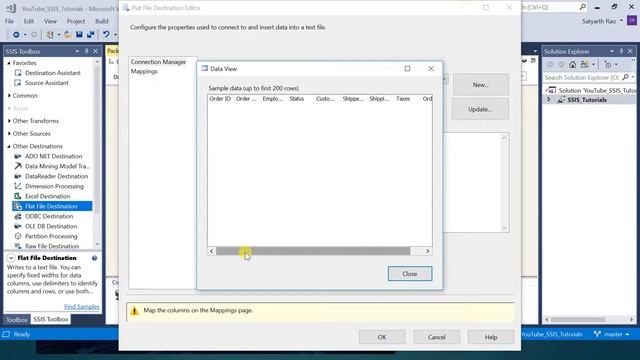Viewport: 640px width, 360px height.
Task: Click YouTube_SSIS_Tutorials in the status bar
Action: point(551,334)
